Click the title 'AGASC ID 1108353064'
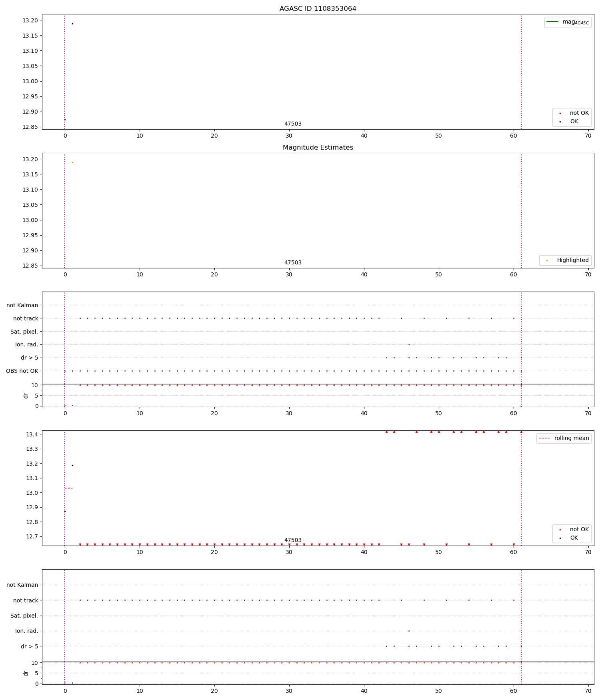The height and width of the screenshot is (700, 600). (x=318, y=8)
